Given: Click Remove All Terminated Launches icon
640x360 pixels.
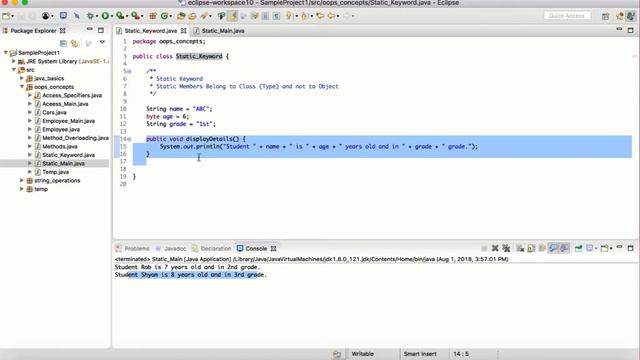Looking at the screenshot, I should pyautogui.click(x=507, y=248).
